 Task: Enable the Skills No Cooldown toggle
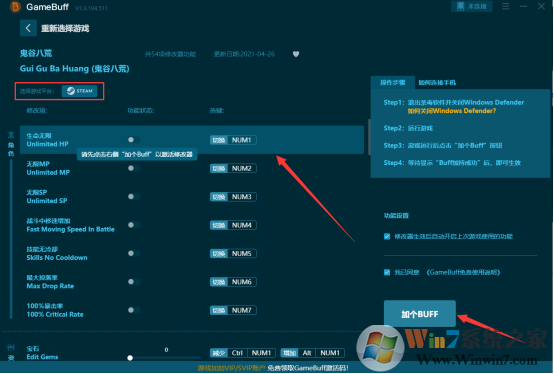134,253
